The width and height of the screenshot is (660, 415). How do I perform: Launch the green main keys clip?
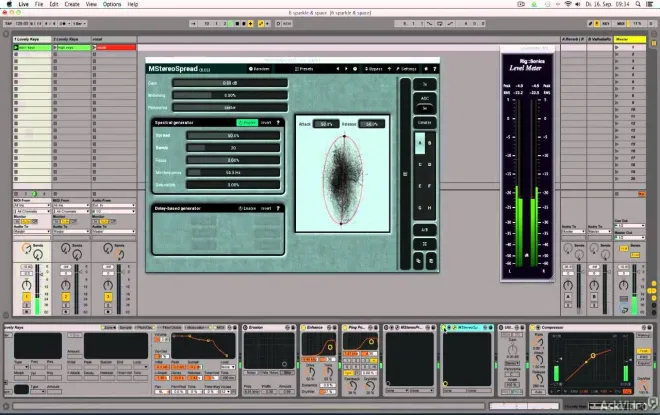(32, 48)
